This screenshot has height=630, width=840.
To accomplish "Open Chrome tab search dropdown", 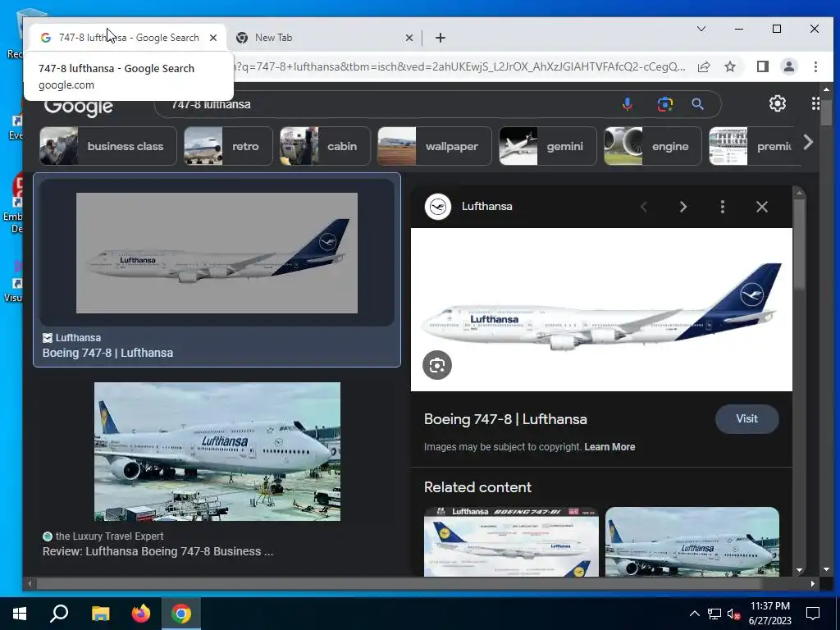I will click(701, 29).
